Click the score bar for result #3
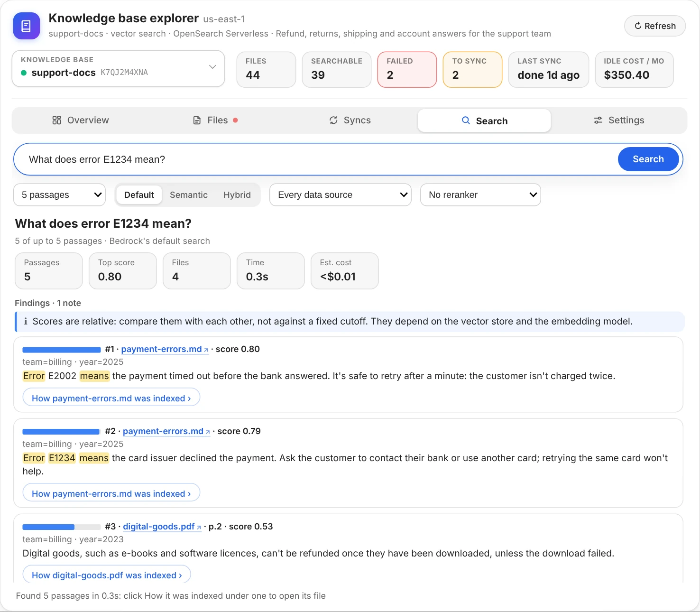This screenshot has width=700, height=612. (62, 527)
